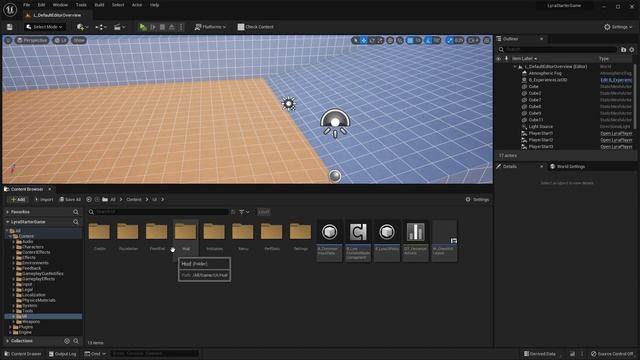Open the Lit view mode dropdown
This screenshot has height=360, width=640.
(x=60, y=40)
